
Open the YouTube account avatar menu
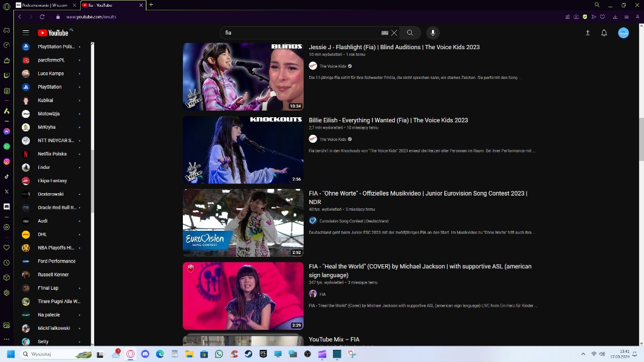623,33
